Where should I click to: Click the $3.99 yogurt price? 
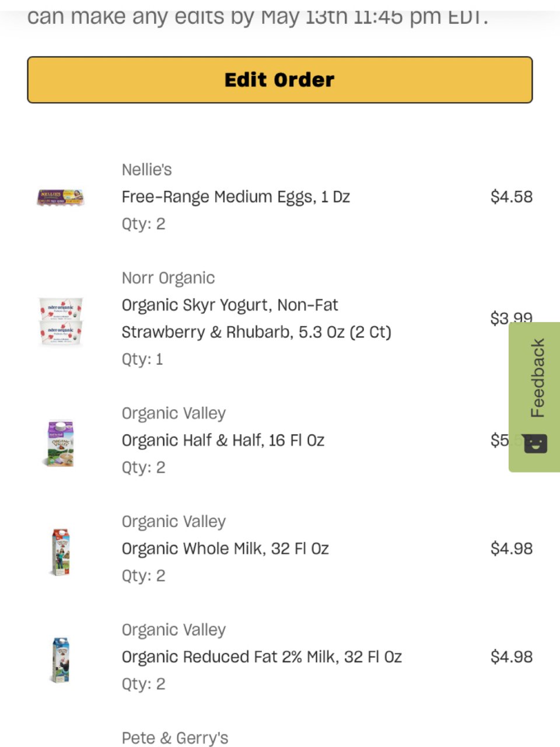click(512, 318)
